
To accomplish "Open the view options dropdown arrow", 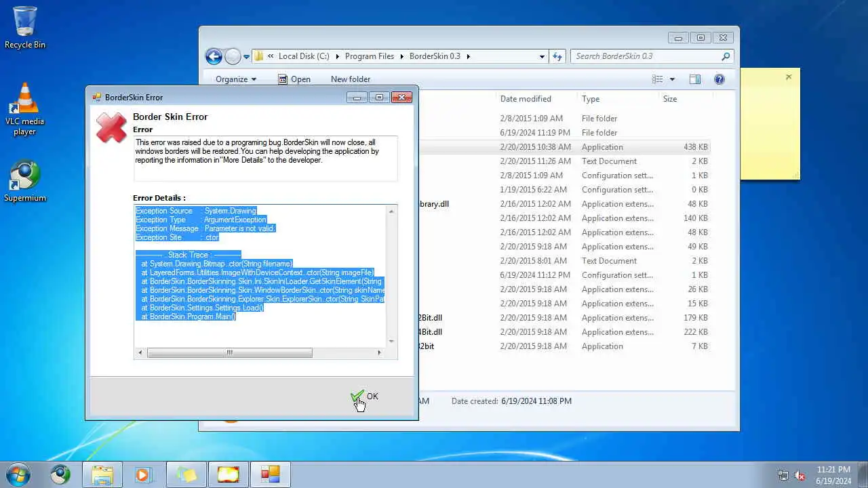I will [672, 79].
